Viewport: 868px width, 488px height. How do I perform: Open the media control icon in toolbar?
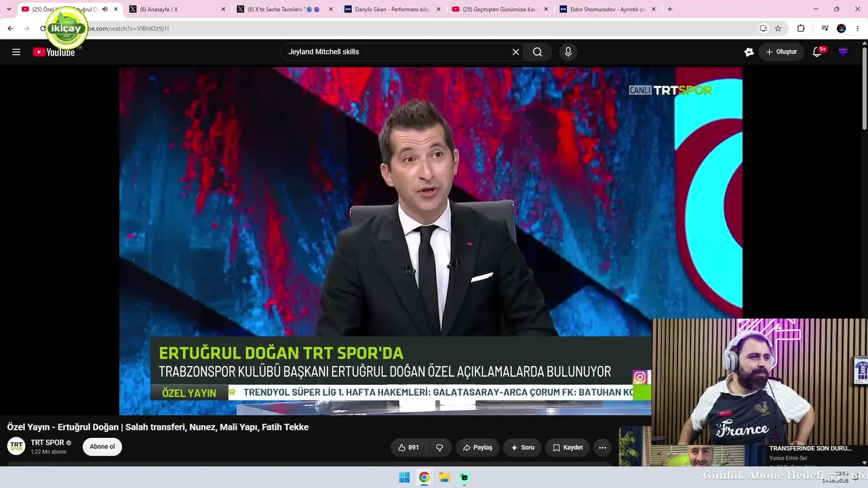[825, 28]
